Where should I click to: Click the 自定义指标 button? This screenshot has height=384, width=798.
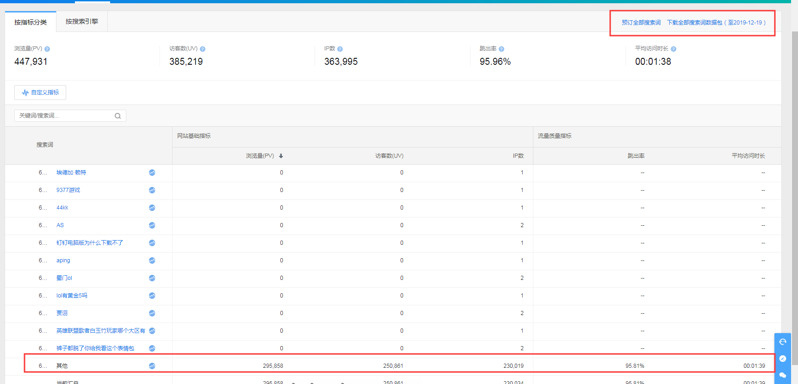[40, 93]
